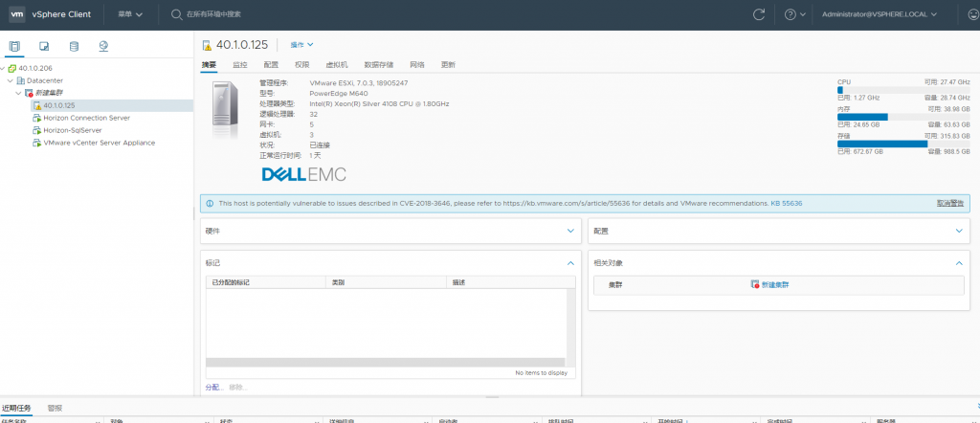Open the Storage inventory view icon
This screenshot has height=423, width=980.
74,46
